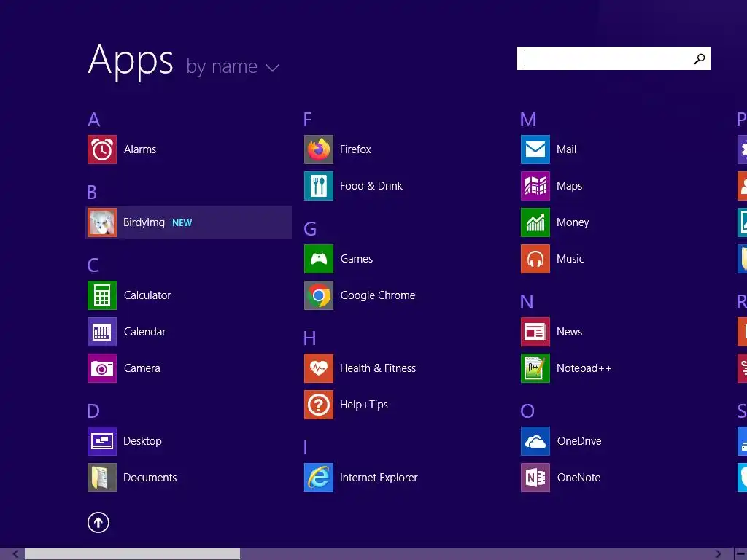Select the letter M group header
This screenshot has width=747, height=560.
click(528, 120)
